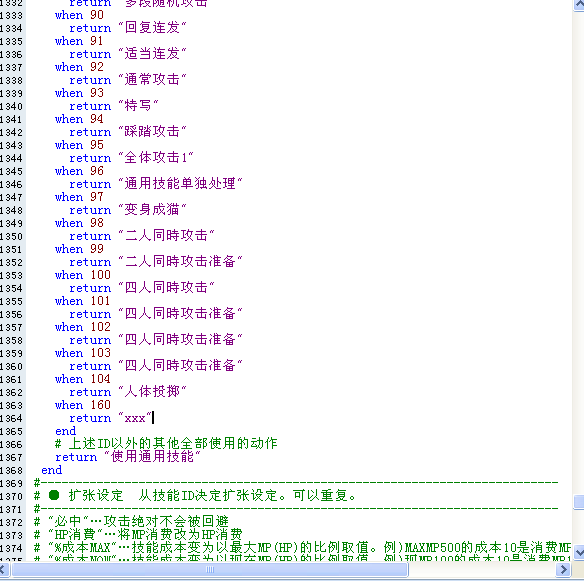
Task: Click the comment line starting with "HP消费"
Action: point(138,535)
